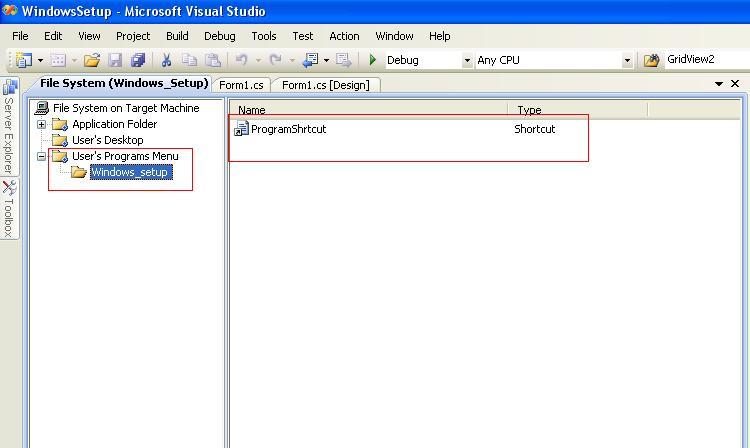Click the Windows_setup open folder icon
The height and width of the screenshot is (448, 750).
point(78,172)
